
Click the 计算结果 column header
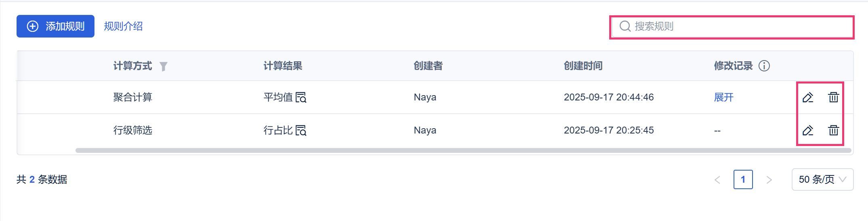[283, 66]
